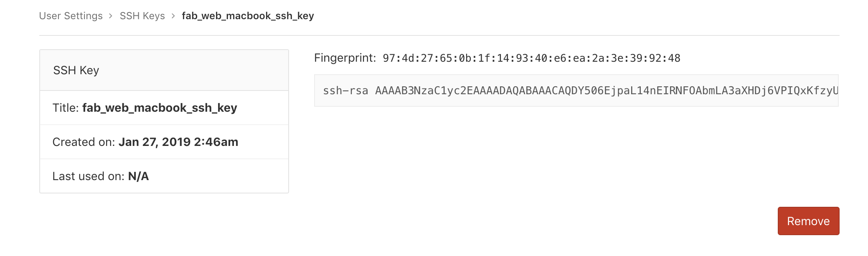Click the AAAAB3NzaC1yc2E key string
This screenshot has height=256, width=868.
coord(607,90)
